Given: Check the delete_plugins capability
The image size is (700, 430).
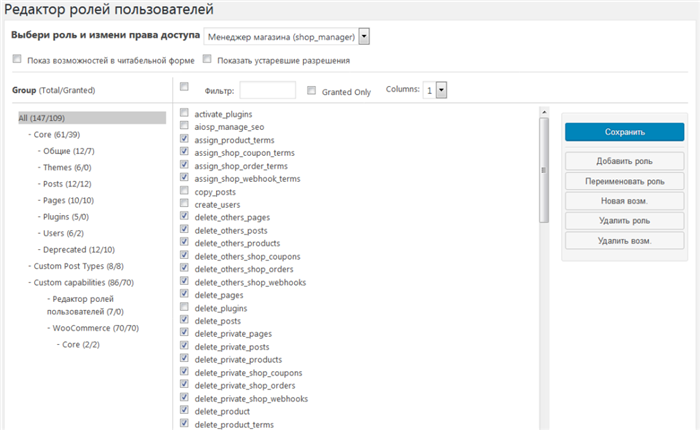Looking at the screenshot, I should coord(184,307).
